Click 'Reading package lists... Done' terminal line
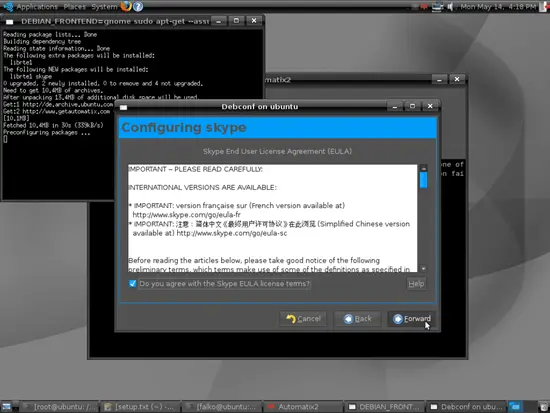The image size is (550, 413). click(50, 34)
